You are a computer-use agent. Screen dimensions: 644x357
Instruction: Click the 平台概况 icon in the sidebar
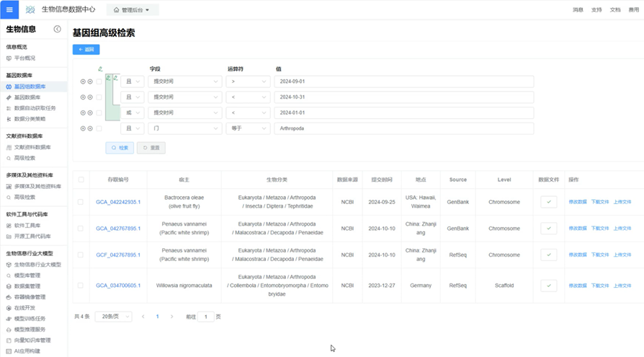[x=9, y=58]
